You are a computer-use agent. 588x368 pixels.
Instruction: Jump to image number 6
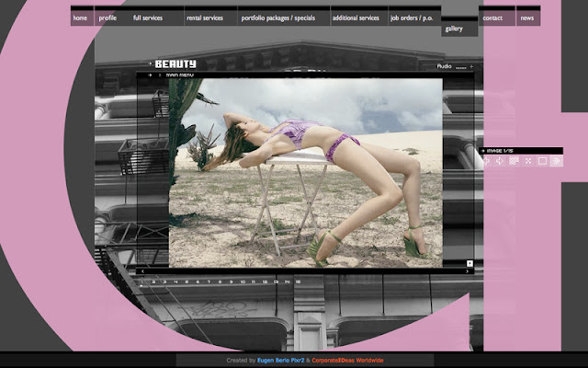198,282
